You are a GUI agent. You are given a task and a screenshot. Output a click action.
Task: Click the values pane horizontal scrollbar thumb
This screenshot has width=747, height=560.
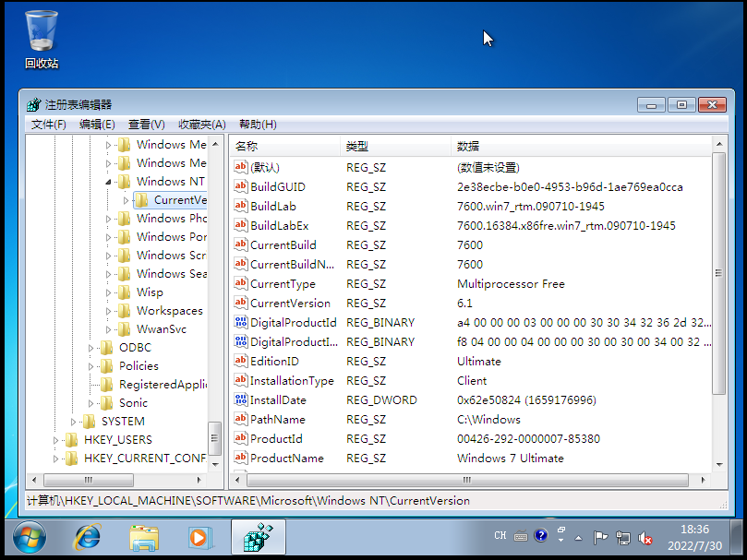pos(467,480)
